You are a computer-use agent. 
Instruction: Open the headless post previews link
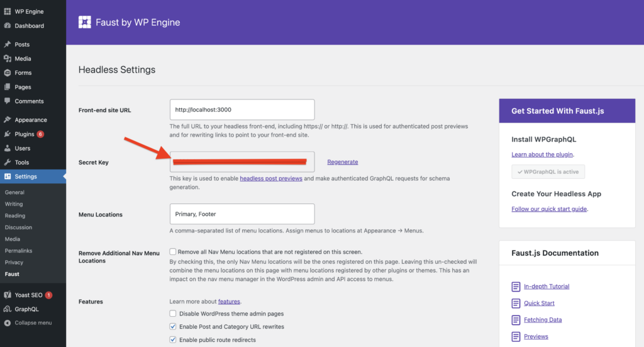click(271, 179)
